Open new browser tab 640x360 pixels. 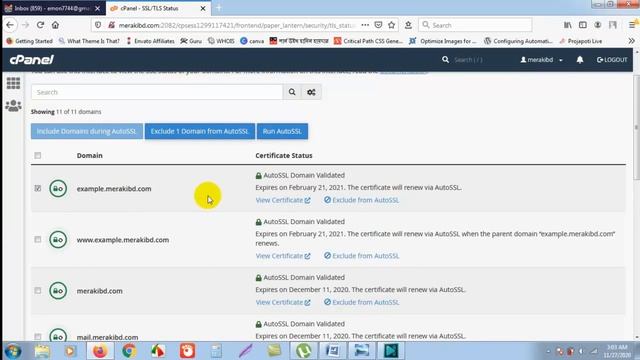pos(218,8)
